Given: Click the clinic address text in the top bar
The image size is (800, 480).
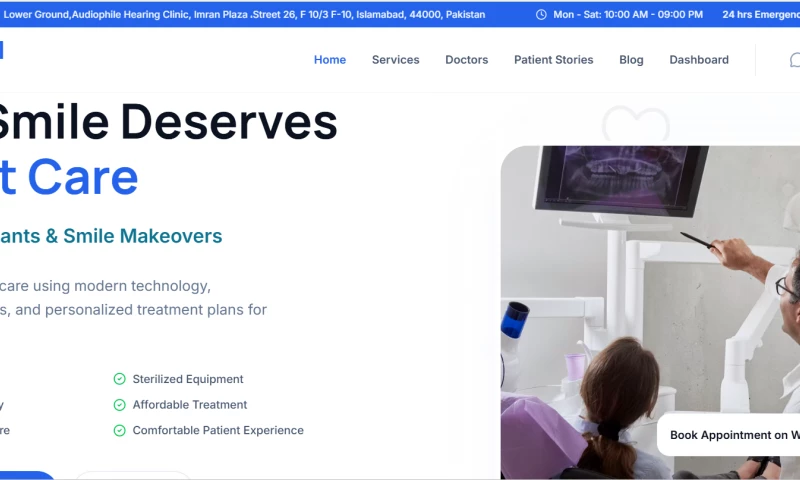Looking at the screenshot, I should coord(244,15).
